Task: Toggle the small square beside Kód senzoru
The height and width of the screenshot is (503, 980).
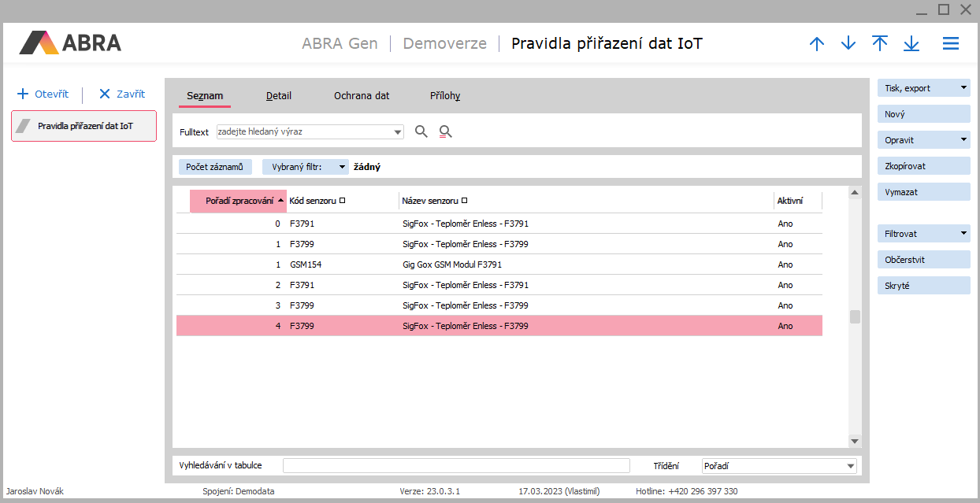Action: click(x=342, y=201)
